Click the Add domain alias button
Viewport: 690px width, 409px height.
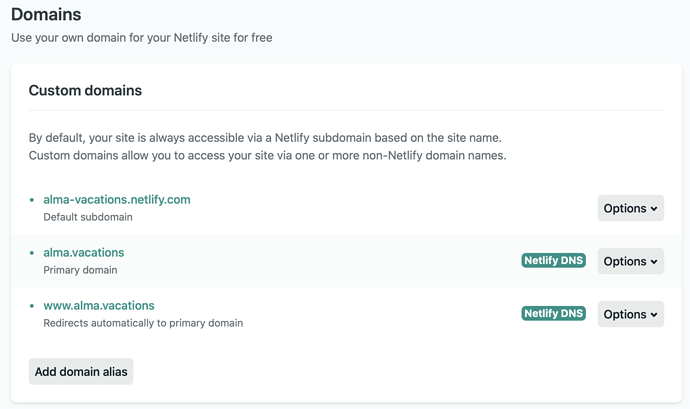[81, 372]
